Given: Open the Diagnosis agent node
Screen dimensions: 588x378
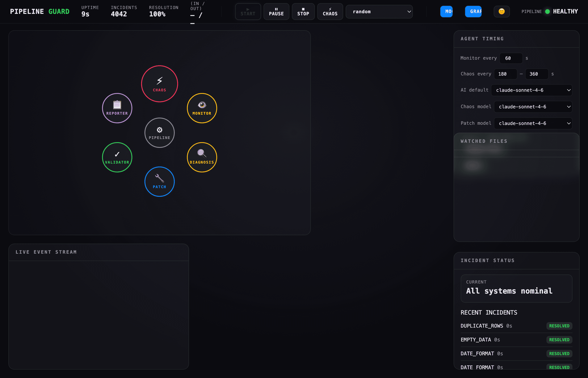Looking at the screenshot, I should pyautogui.click(x=202, y=157).
